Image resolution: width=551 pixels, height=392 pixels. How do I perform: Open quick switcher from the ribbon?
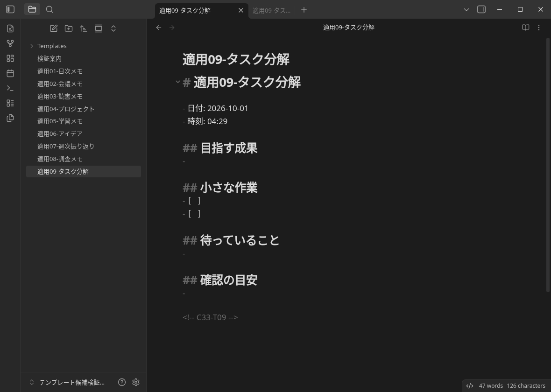(10, 28)
